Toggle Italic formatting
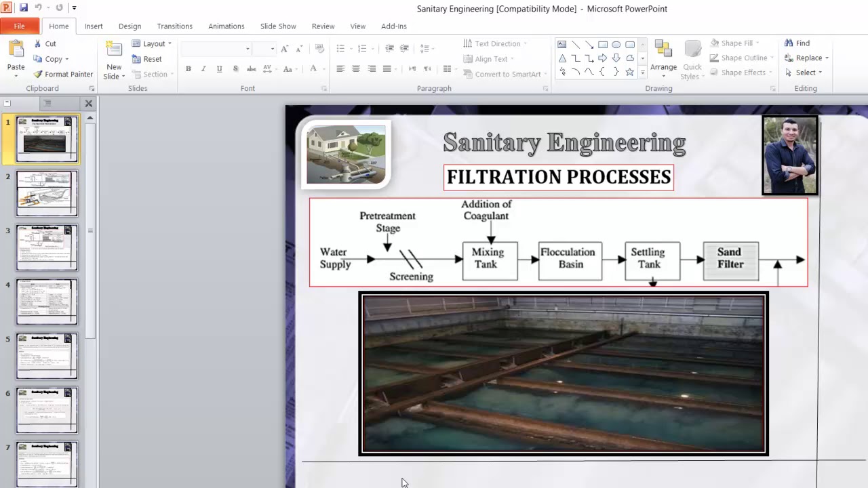Image resolution: width=868 pixels, height=488 pixels. tap(203, 69)
